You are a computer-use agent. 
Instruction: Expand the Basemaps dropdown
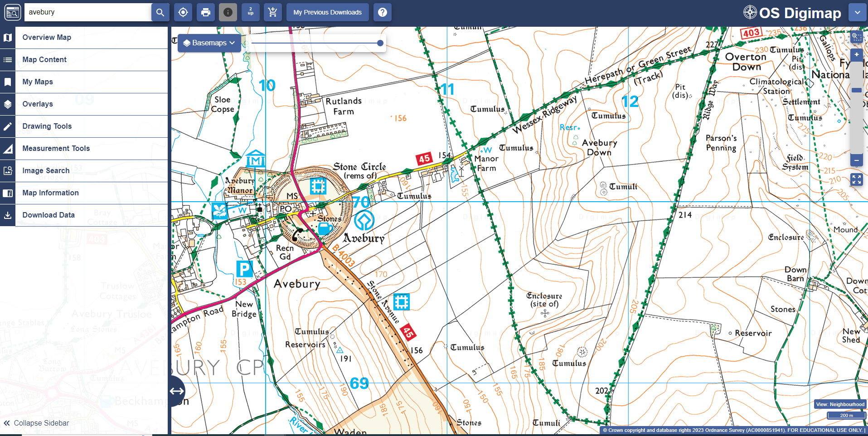coord(209,43)
